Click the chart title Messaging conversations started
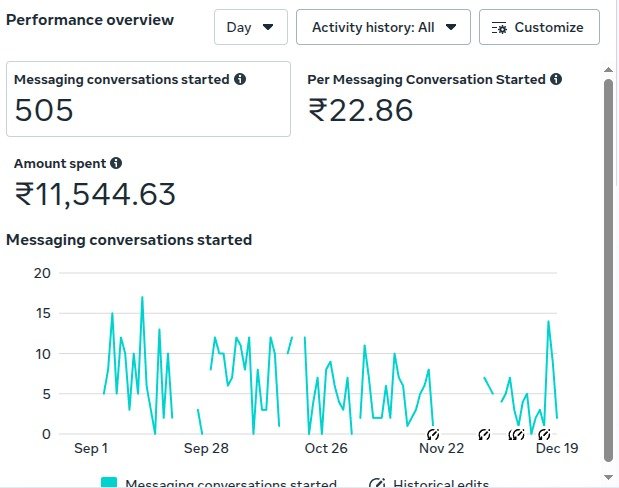 pos(129,240)
